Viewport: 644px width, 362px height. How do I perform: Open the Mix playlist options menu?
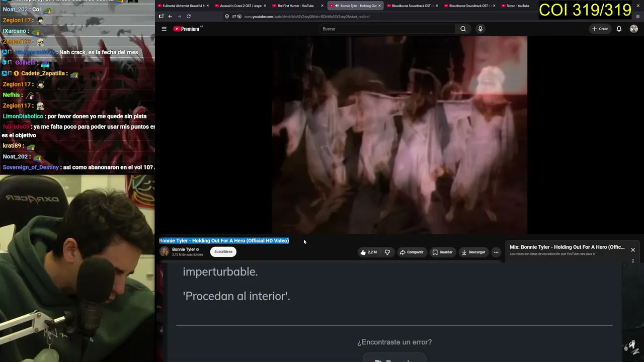coord(633,261)
